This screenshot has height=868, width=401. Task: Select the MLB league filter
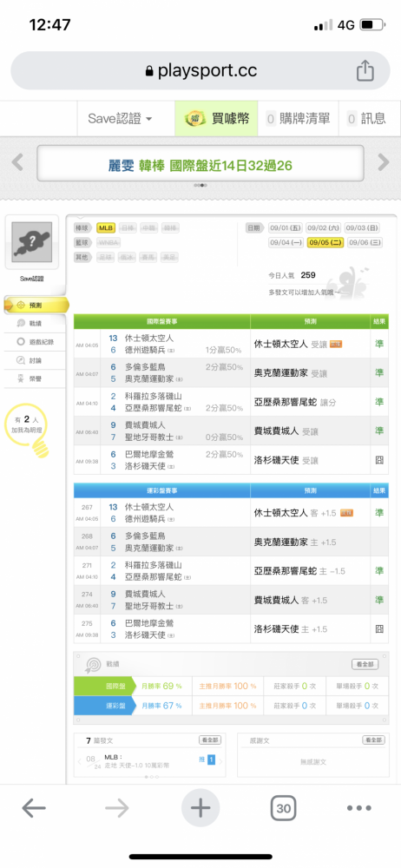(x=105, y=227)
